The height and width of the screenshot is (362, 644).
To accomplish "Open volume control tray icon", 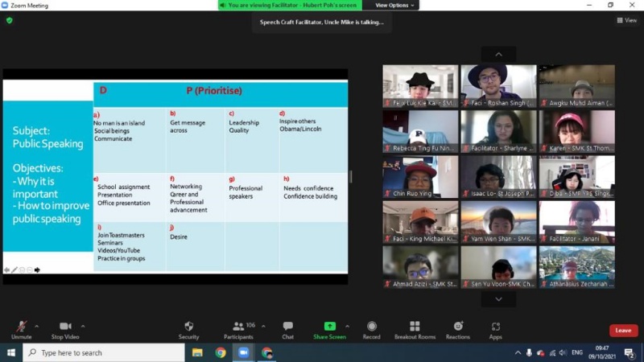I will point(563,352).
